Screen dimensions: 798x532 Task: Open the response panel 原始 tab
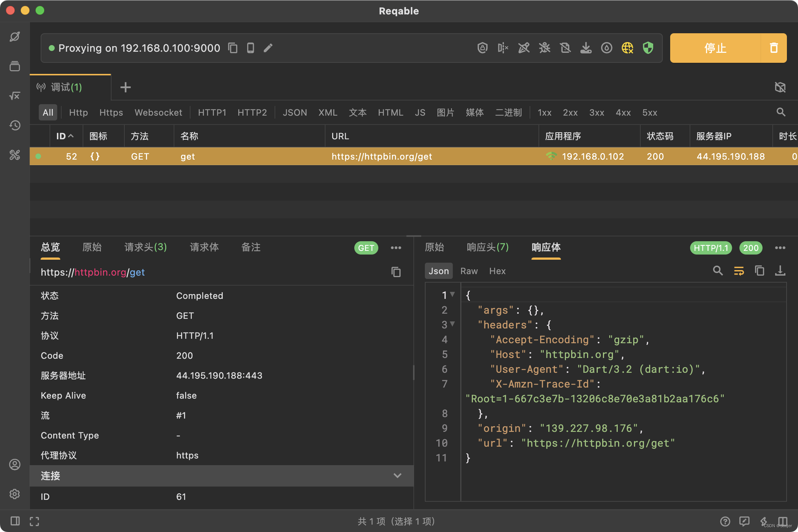[434, 247]
